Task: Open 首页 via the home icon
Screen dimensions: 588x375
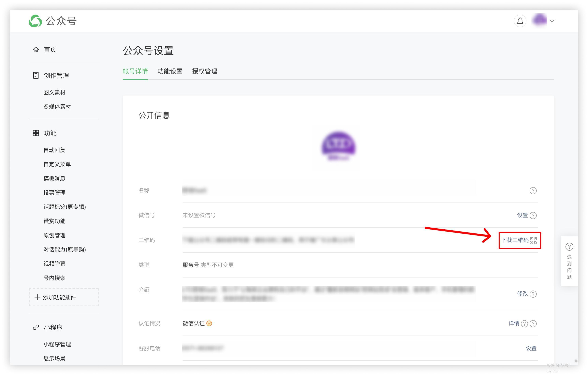Action: 36,50
